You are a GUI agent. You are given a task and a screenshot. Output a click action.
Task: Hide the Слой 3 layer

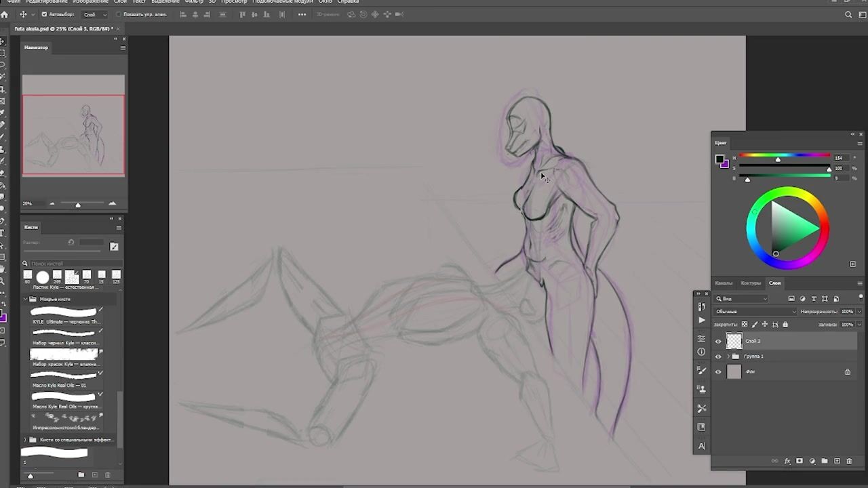[718, 341]
